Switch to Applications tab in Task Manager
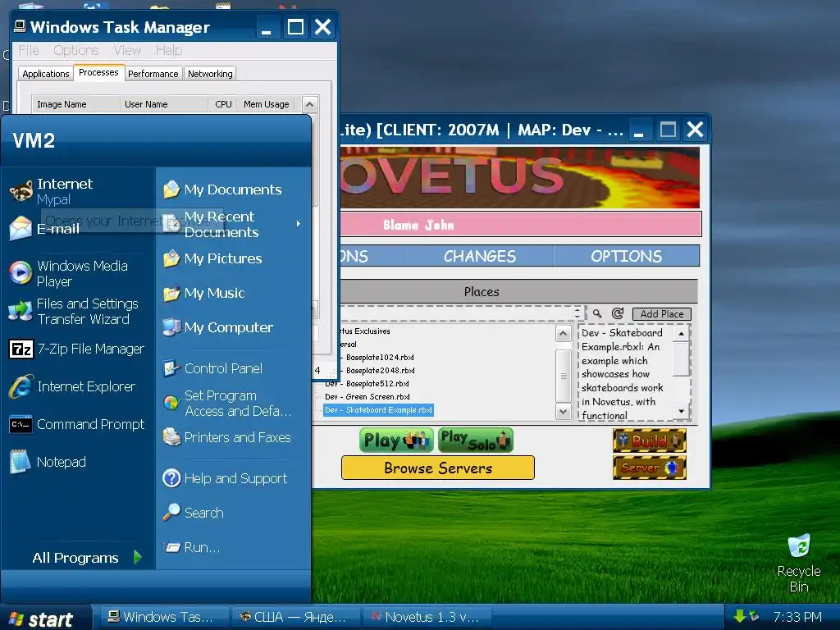840x630 pixels. 46,74
